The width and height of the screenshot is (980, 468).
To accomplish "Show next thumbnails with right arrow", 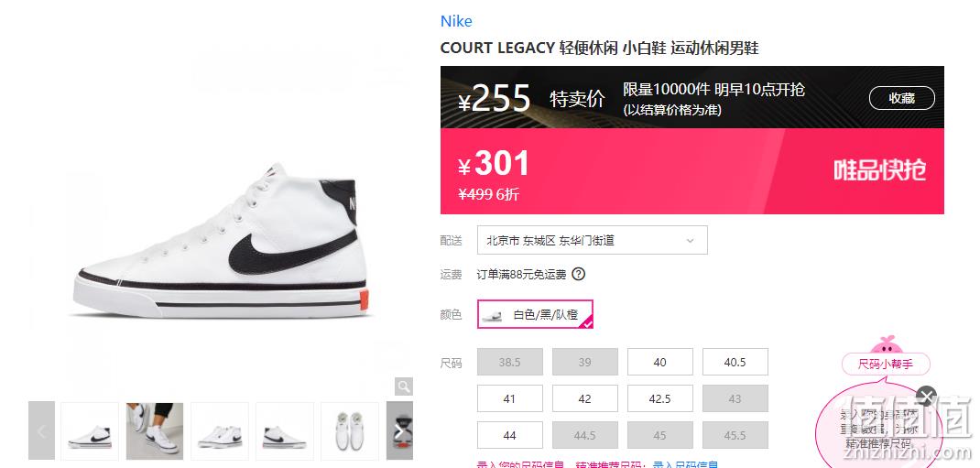I will coord(399,431).
